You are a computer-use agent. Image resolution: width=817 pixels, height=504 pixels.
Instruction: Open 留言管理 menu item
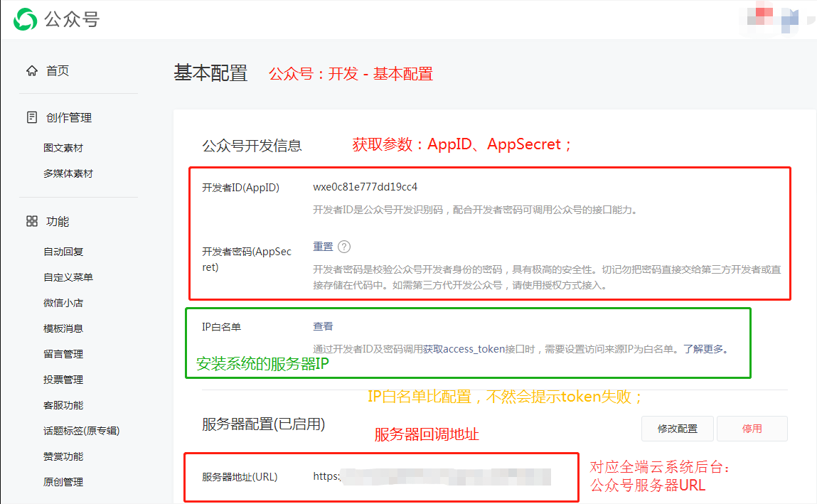(x=63, y=354)
